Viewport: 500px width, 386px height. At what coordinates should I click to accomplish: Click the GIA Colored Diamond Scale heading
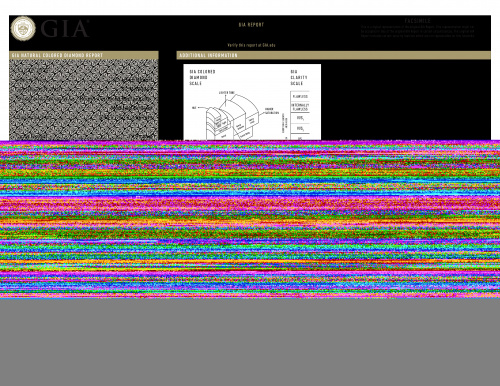click(202, 77)
